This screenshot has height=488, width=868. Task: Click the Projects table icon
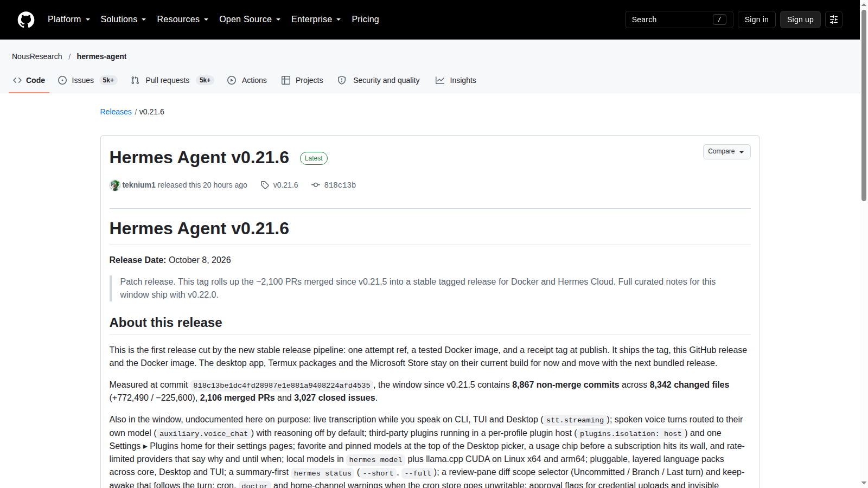[x=286, y=80]
